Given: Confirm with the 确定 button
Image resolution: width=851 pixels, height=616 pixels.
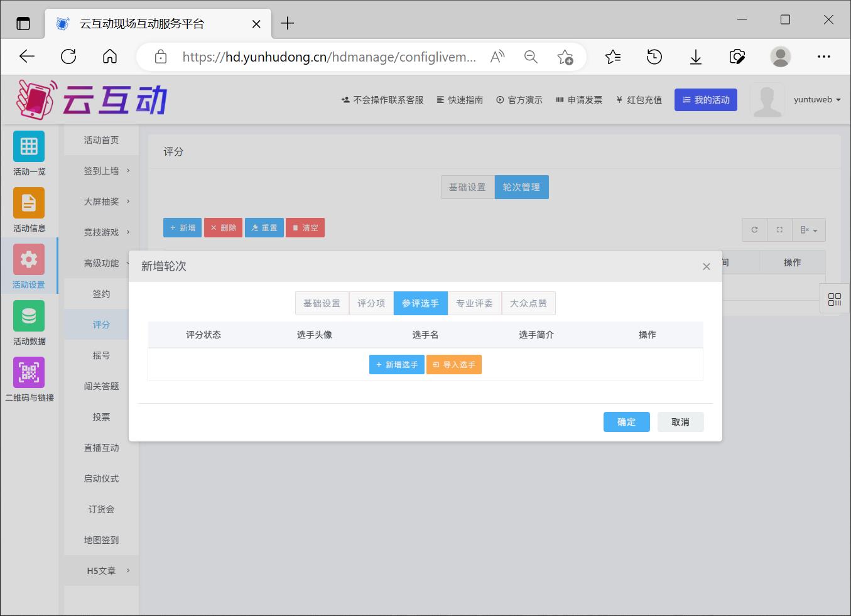Looking at the screenshot, I should 627,422.
